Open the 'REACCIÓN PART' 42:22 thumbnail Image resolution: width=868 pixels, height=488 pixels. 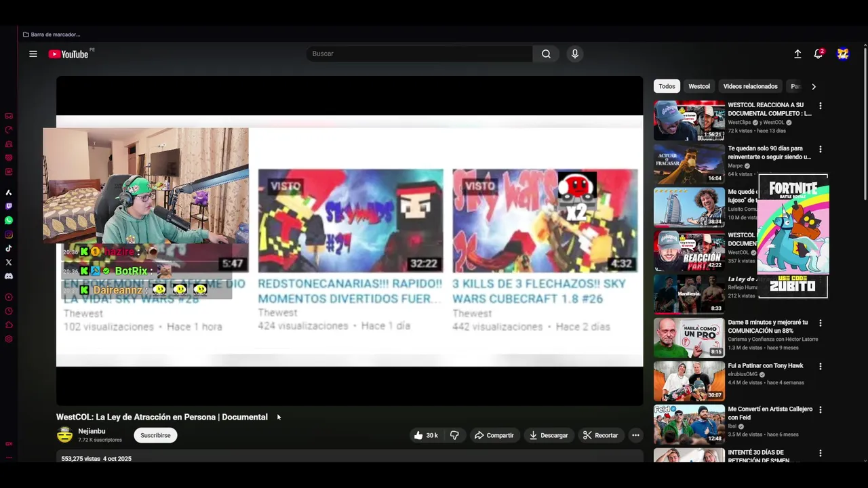coord(689,251)
